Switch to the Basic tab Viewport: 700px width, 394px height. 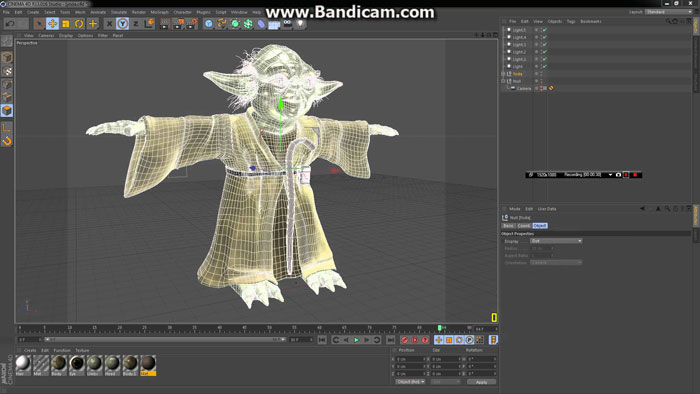pos(508,226)
